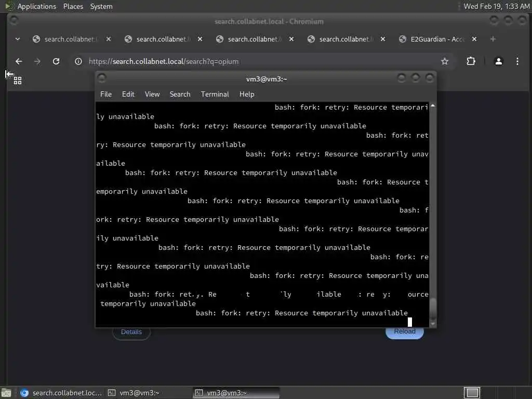Click the clock showing Wed Feb 19
Screen dimensions: 532x399
tap(496, 6)
